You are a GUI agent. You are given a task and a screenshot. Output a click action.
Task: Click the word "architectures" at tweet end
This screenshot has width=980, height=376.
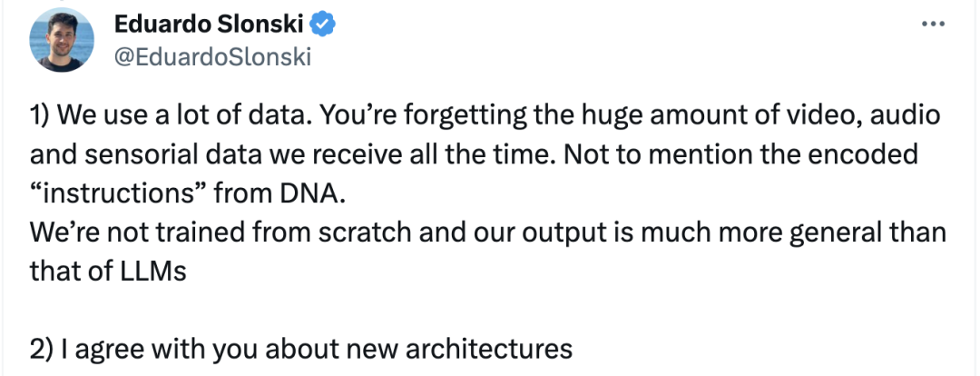[489, 349]
